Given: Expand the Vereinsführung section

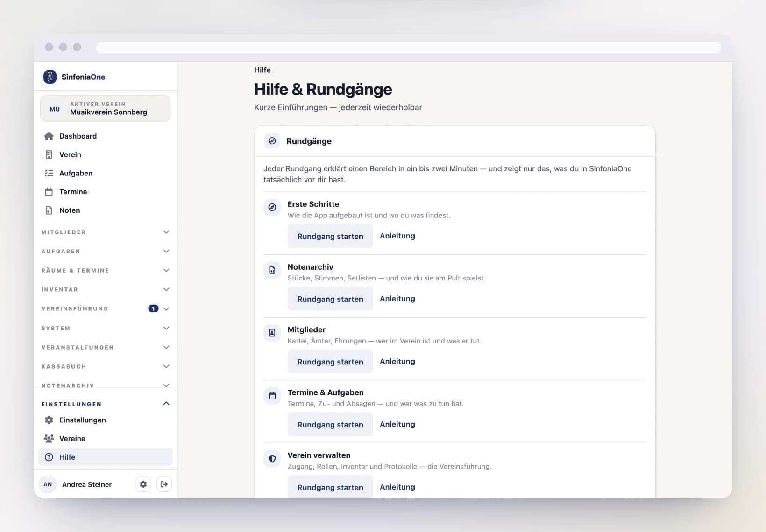Looking at the screenshot, I should click(106, 308).
